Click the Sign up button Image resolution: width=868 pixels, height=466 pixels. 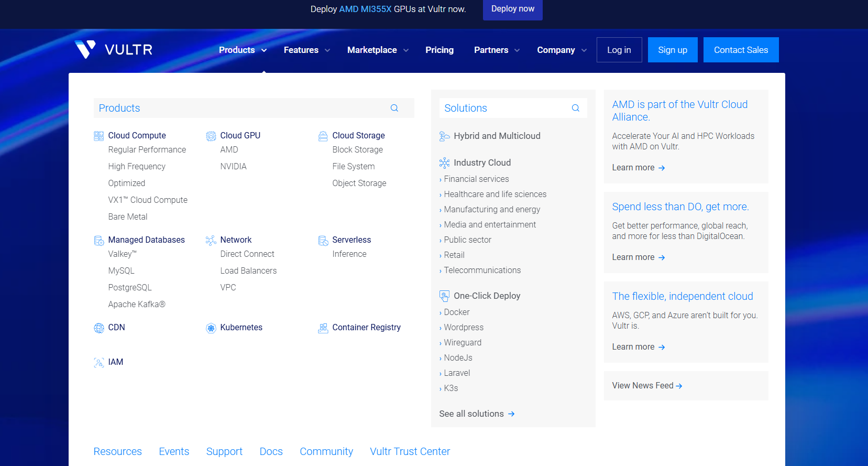pyautogui.click(x=673, y=50)
